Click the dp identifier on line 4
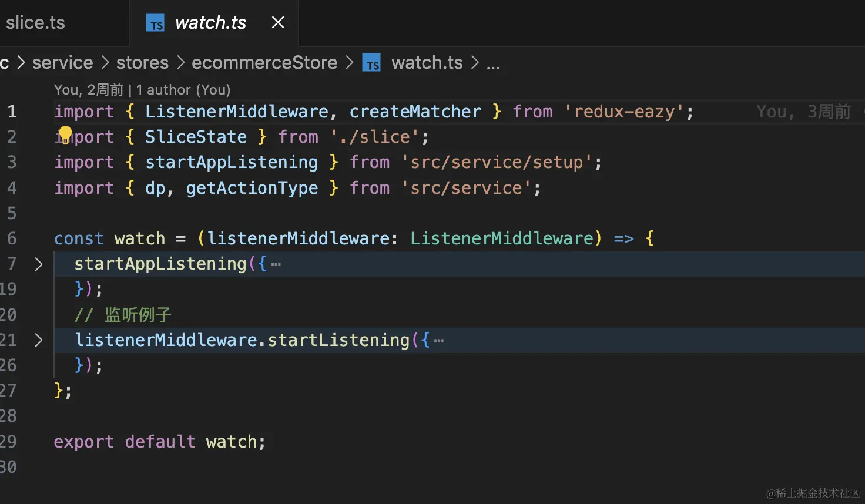This screenshot has height=504, width=865. coord(155,188)
